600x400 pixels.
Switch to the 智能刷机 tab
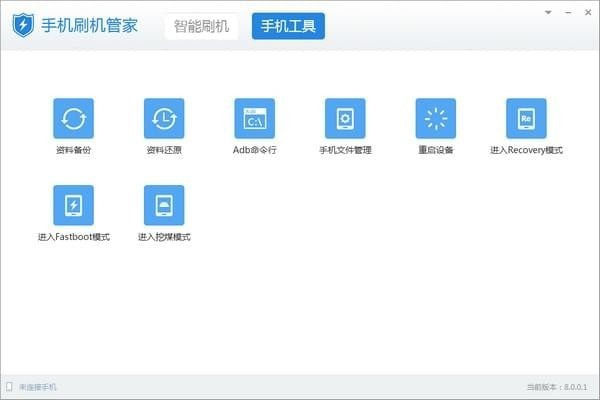201,26
